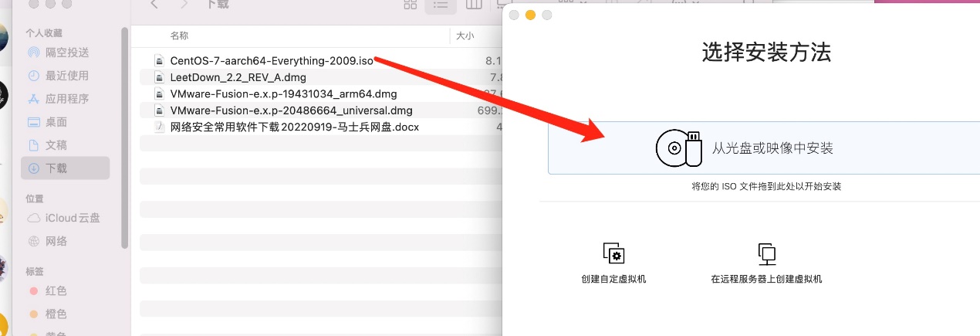
Task: Switch Finder to list view
Action: point(441,5)
